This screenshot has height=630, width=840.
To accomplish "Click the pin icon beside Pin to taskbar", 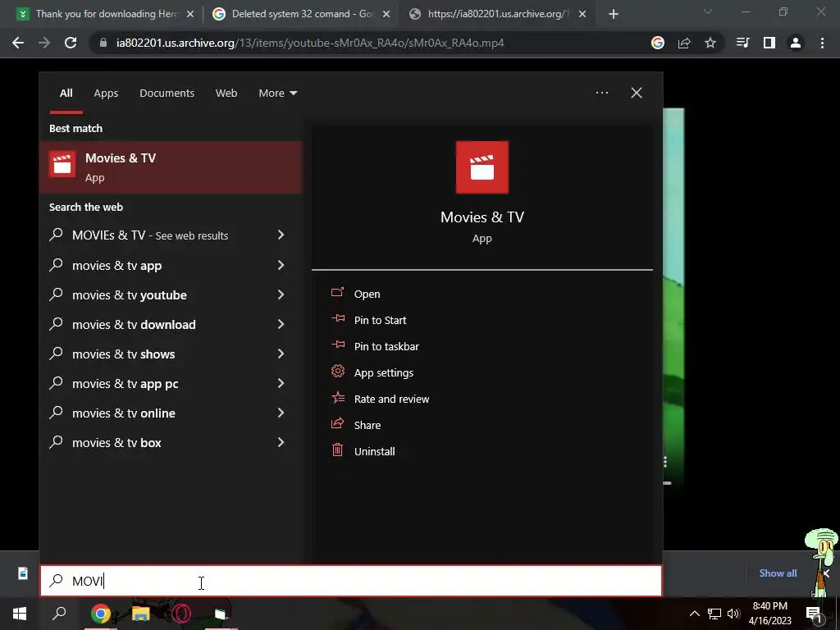I will coord(337,345).
